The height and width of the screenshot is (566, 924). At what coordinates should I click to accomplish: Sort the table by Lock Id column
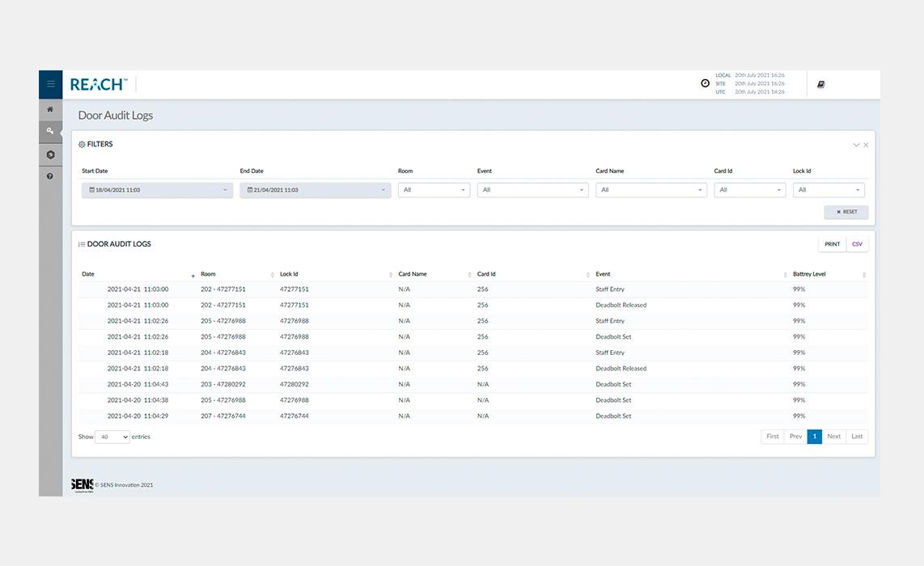(x=336, y=274)
